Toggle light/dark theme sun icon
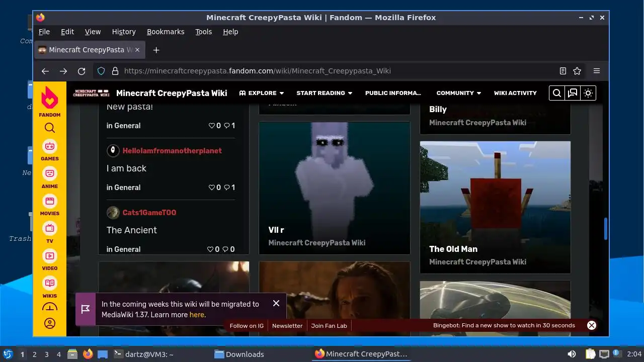Viewport: 644px width, 362px height. 588,93
